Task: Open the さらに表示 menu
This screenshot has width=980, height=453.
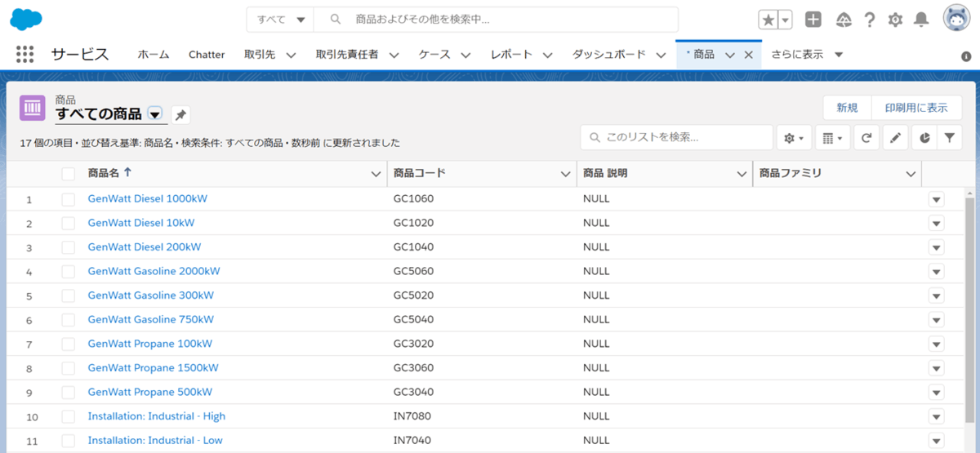Action: pyautogui.click(x=807, y=55)
